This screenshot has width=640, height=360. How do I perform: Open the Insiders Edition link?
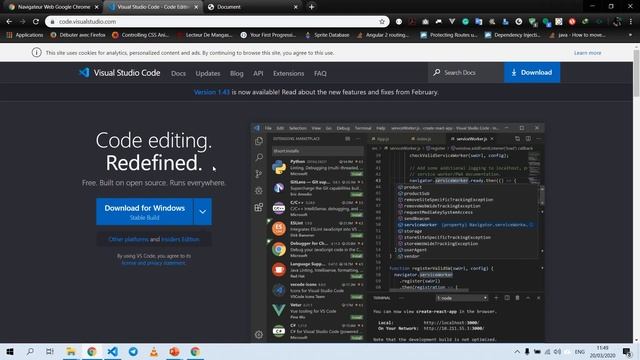[x=180, y=239]
